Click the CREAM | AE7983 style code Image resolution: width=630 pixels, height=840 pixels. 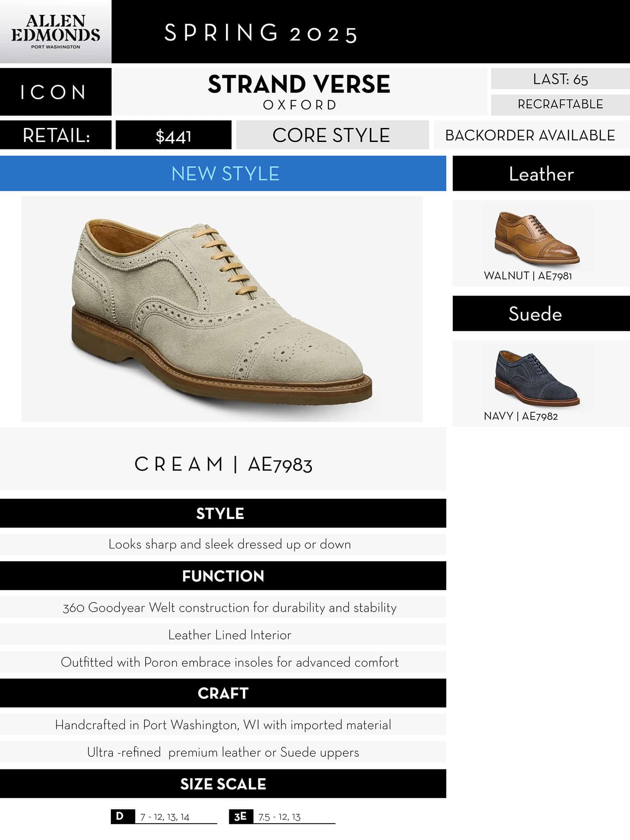pos(223,464)
